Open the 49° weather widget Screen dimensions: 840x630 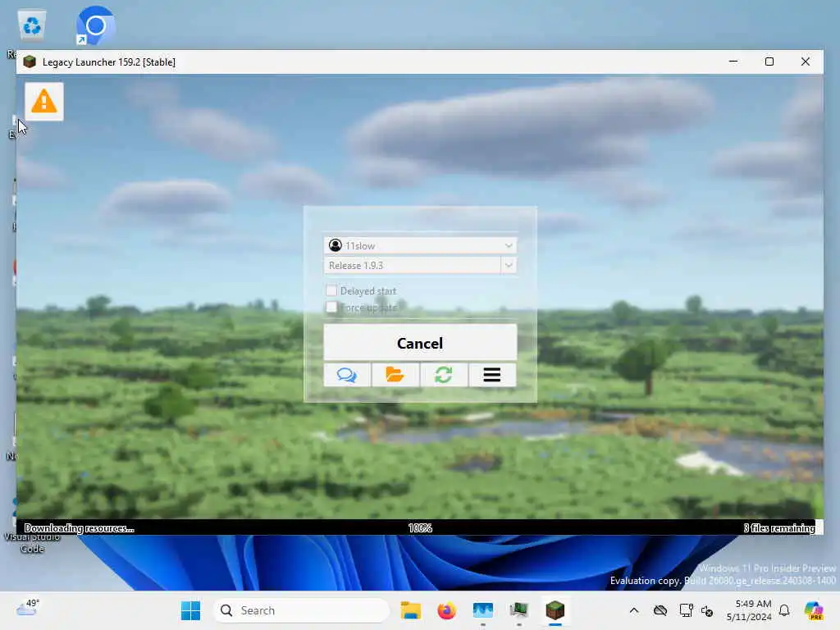pyautogui.click(x=28, y=608)
